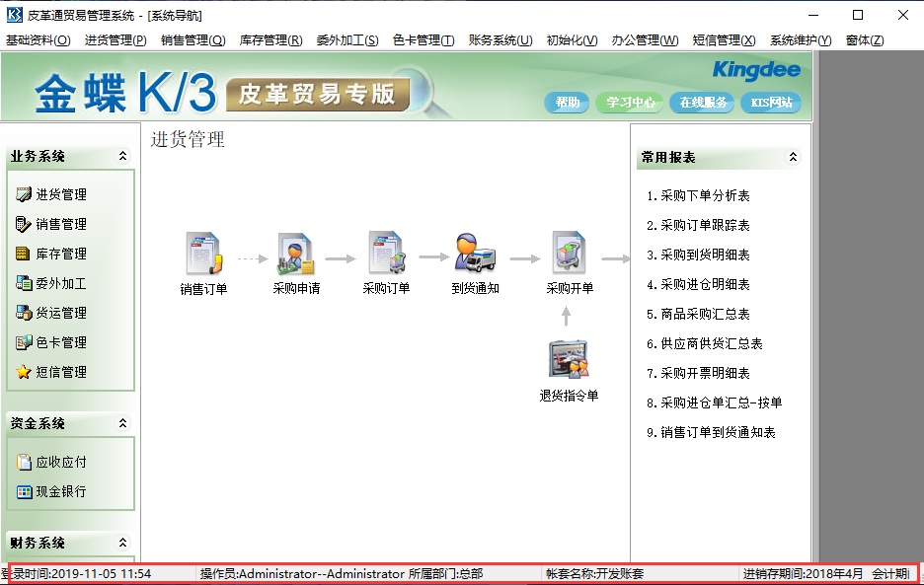Open the 销售订单 workflow icon
924x585 pixels.
pyautogui.click(x=202, y=255)
